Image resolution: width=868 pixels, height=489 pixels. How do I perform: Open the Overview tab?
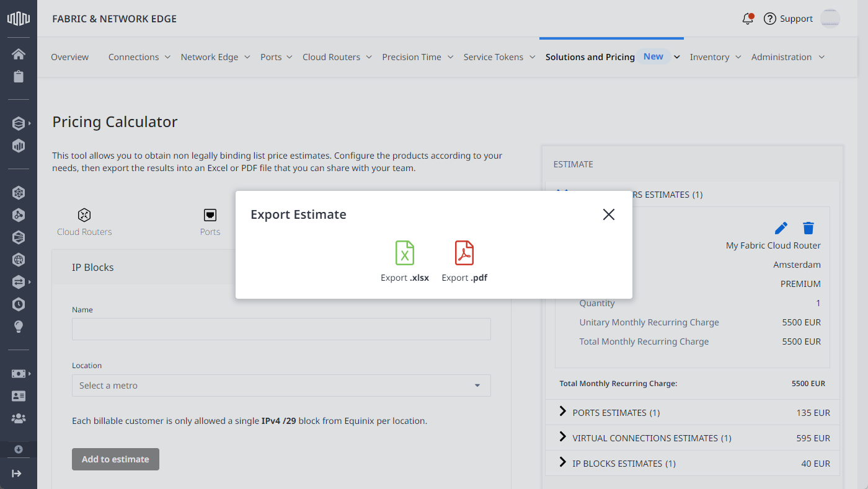tap(69, 57)
